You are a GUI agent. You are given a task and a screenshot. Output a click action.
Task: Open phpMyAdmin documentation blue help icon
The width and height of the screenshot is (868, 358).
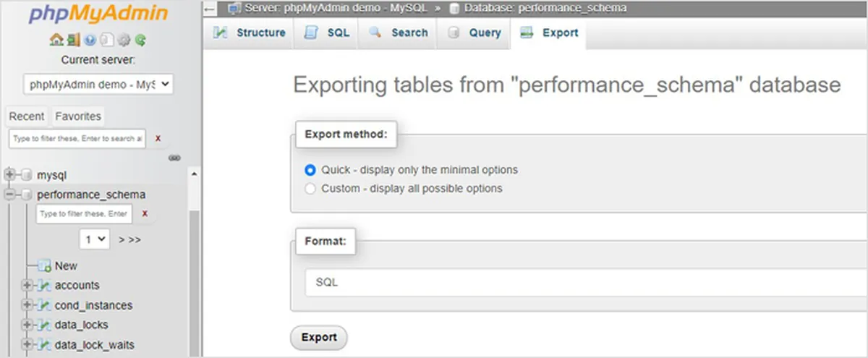[x=90, y=41]
